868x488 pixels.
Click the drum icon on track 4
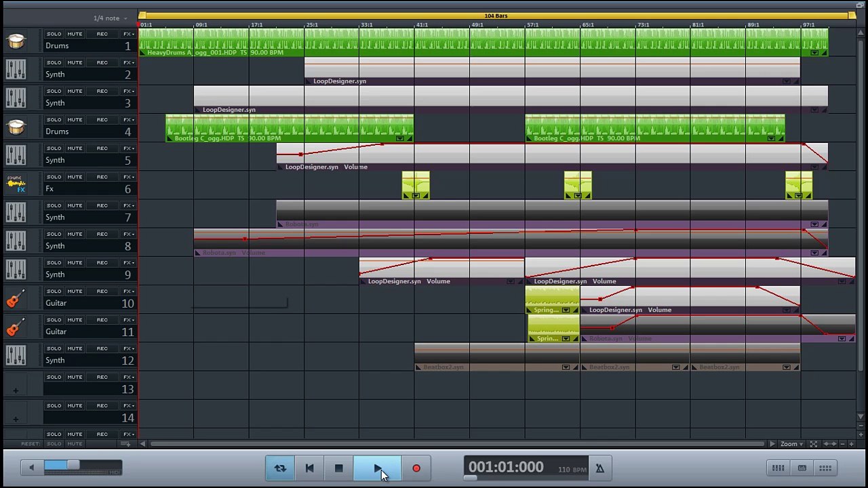click(16, 127)
